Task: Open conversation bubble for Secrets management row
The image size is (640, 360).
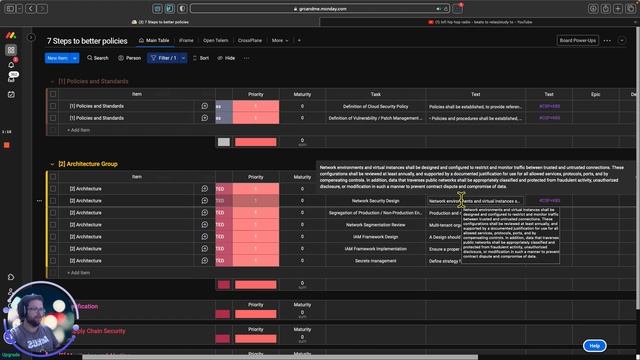Action: pyautogui.click(x=204, y=260)
